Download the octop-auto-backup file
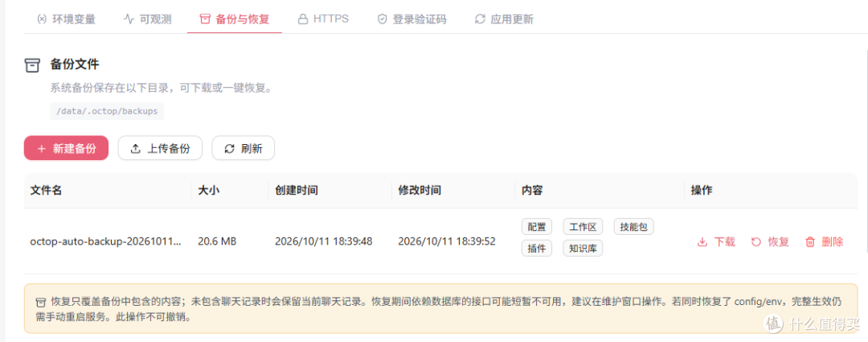The height and width of the screenshot is (342, 868). (x=716, y=241)
